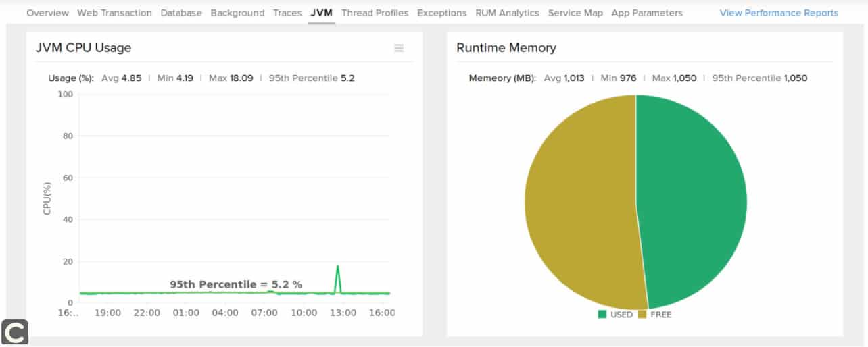Go to the Background tab
868x347 pixels.
237,13
